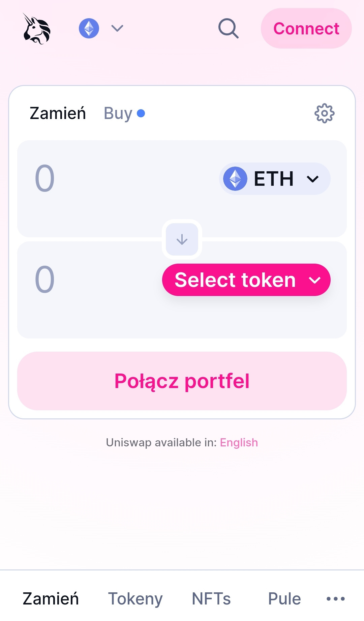Expand the network selector chevron
This screenshot has height=621, width=364.
click(x=117, y=28)
